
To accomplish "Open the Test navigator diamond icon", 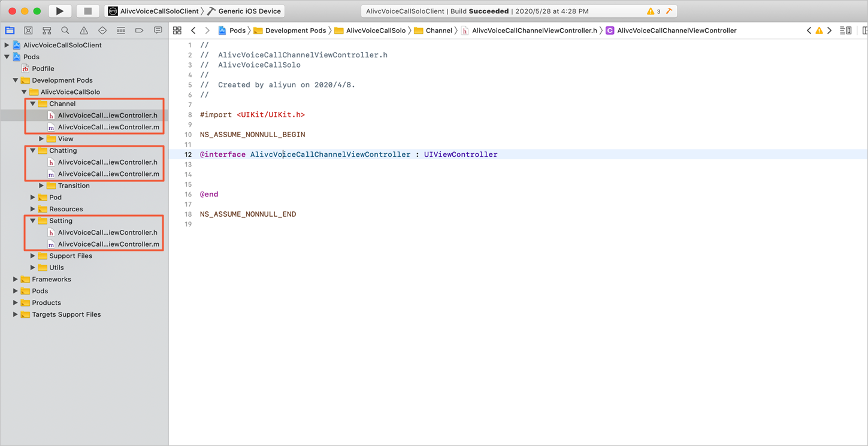I will click(102, 31).
